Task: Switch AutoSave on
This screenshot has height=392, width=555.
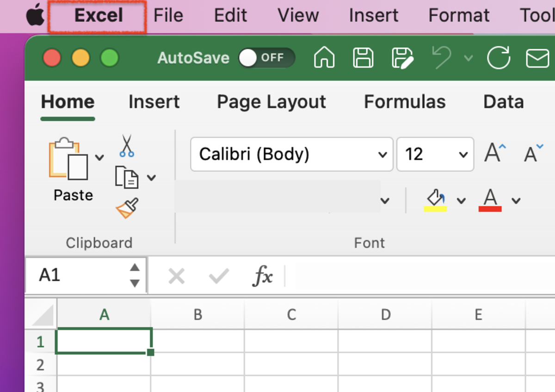Action: pyautogui.click(x=266, y=57)
